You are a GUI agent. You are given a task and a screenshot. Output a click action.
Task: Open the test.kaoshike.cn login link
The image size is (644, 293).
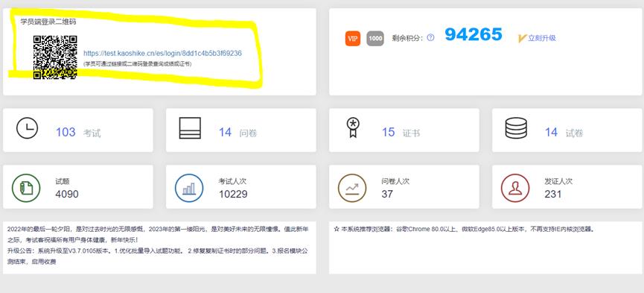coord(162,53)
